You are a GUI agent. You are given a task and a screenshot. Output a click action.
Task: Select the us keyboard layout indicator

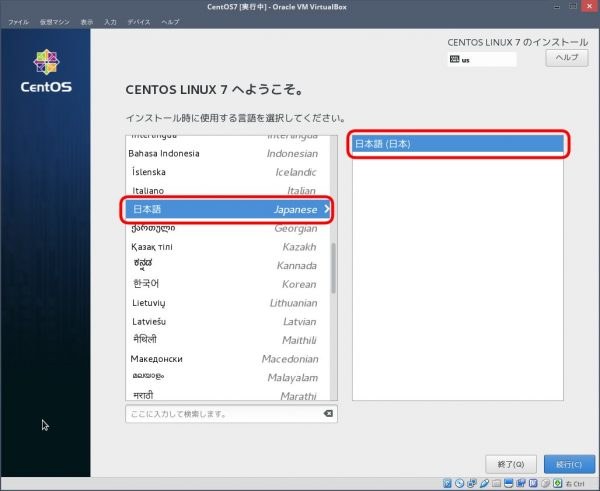point(482,59)
